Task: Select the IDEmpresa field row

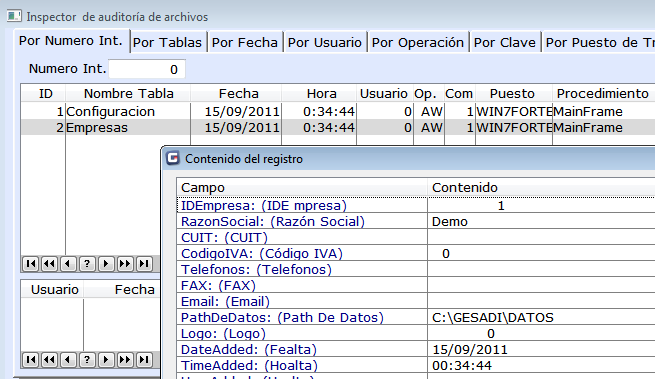Action: [x=416, y=205]
